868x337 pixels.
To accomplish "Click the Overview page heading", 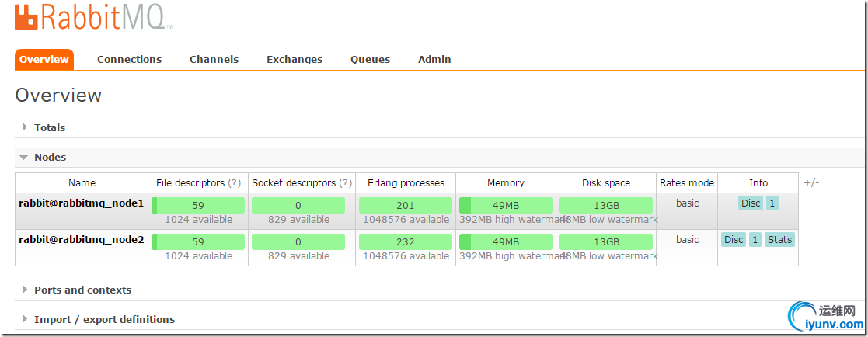I will point(58,96).
